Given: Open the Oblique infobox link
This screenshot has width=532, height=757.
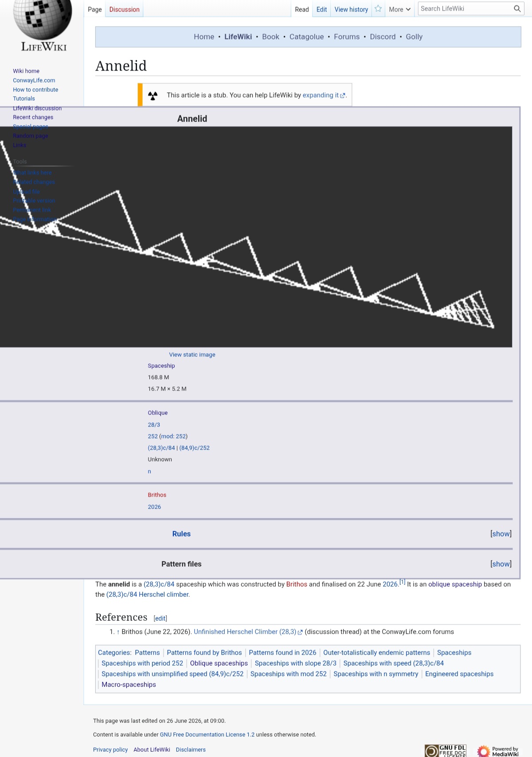Looking at the screenshot, I should click(x=158, y=413).
